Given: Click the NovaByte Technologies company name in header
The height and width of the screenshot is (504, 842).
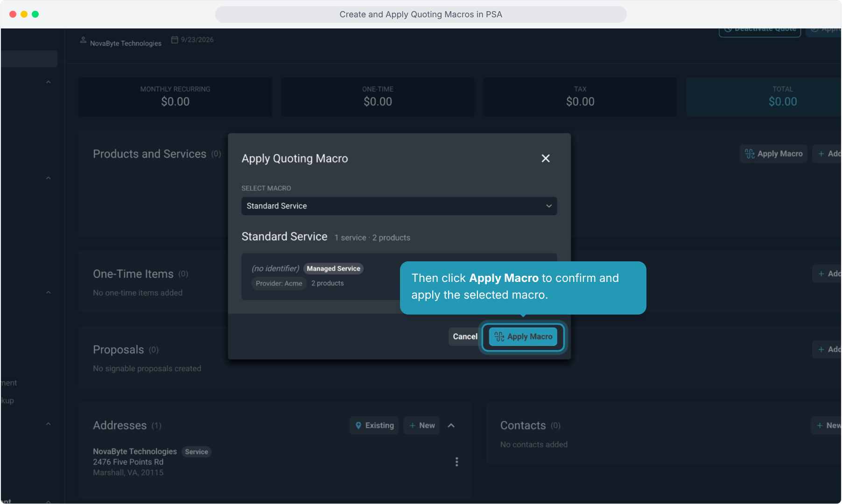Looking at the screenshot, I should coord(126,43).
